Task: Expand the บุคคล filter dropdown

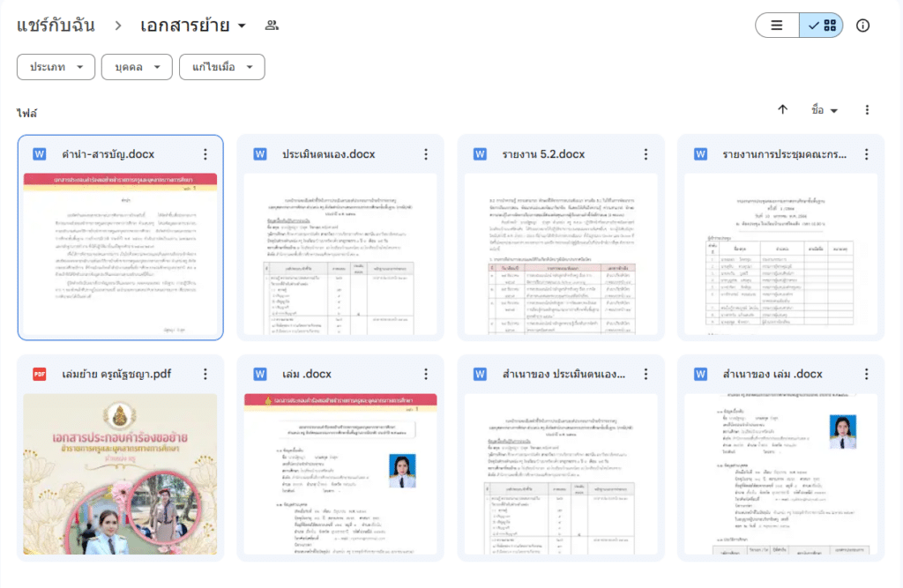Action: click(136, 67)
